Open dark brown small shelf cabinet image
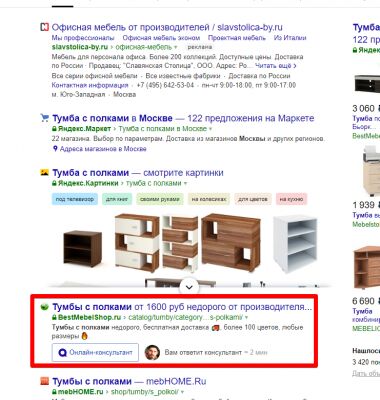Viewport: 380px width, 400px height. pyautogui.click(x=83, y=249)
